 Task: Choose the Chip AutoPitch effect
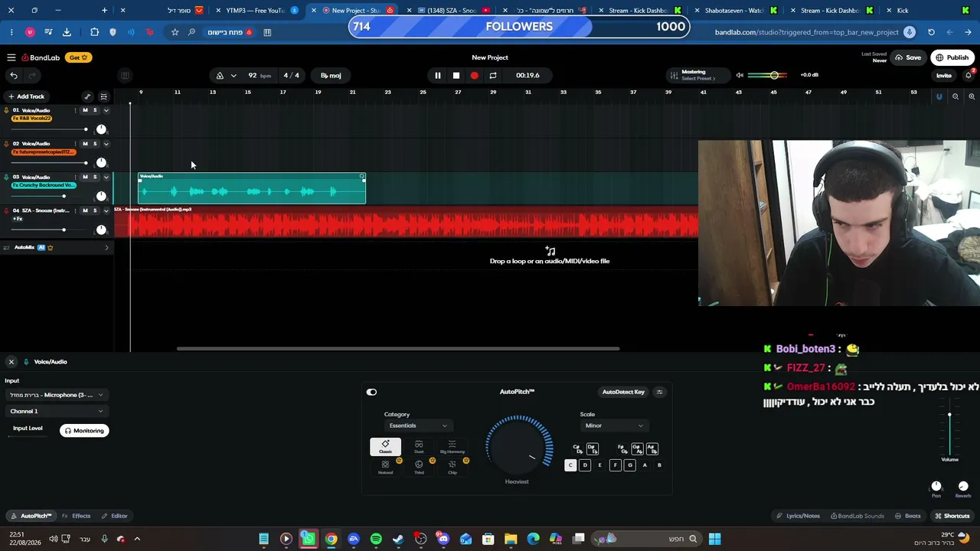pyautogui.click(x=452, y=467)
